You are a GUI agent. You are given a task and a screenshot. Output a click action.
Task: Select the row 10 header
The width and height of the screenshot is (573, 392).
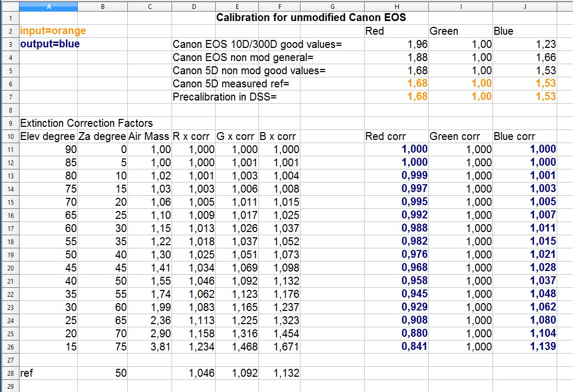coord(9,136)
